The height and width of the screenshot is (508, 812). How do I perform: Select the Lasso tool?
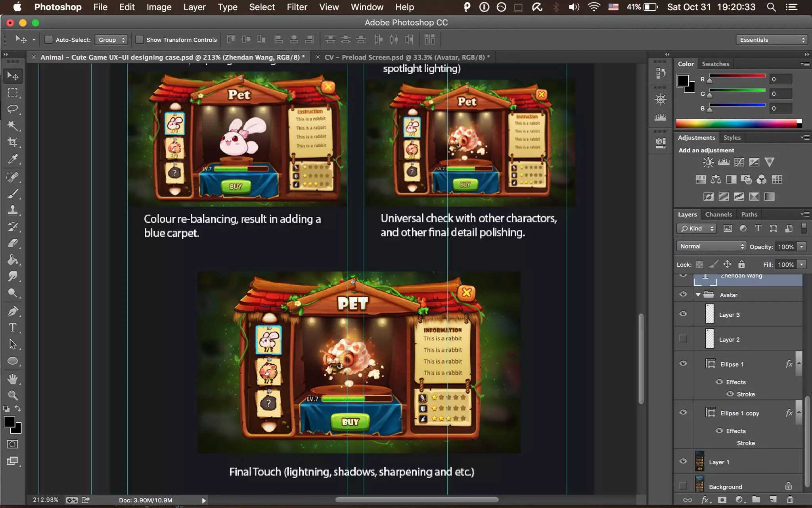13,109
